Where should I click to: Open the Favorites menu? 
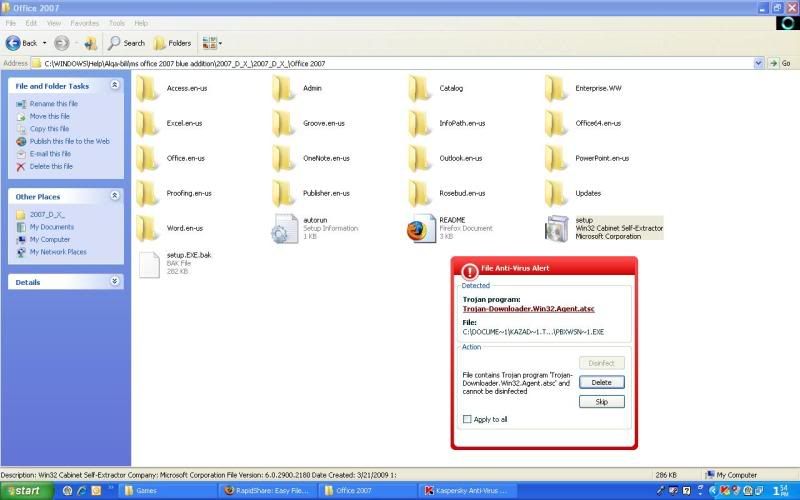pos(85,23)
